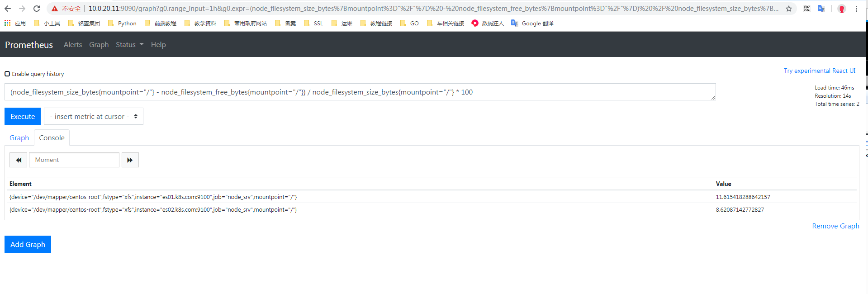868x294 pixels.
Task: Open the 小工具 bookmark folder
Action: tap(47, 23)
